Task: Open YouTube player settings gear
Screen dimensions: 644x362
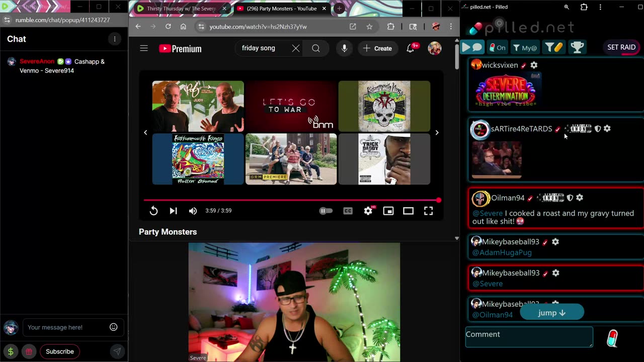Action: point(368,211)
